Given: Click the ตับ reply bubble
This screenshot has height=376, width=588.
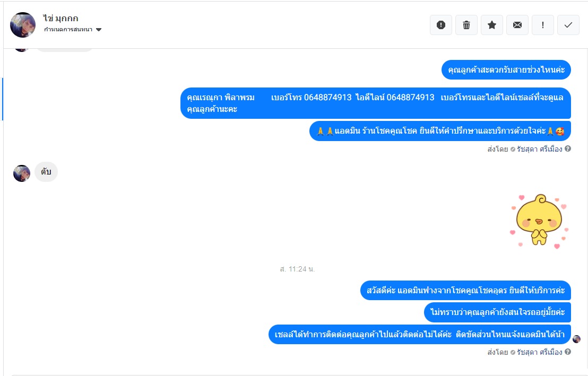Looking at the screenshot, I should pyautogui.click(x=46, y=172).
